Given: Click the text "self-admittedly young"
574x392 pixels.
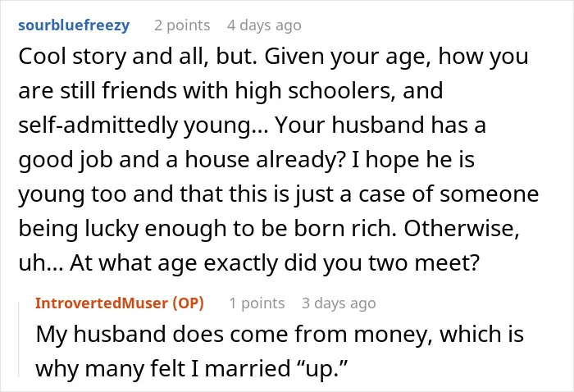Looking at the screenshot, I should click(x=134, y=125).
